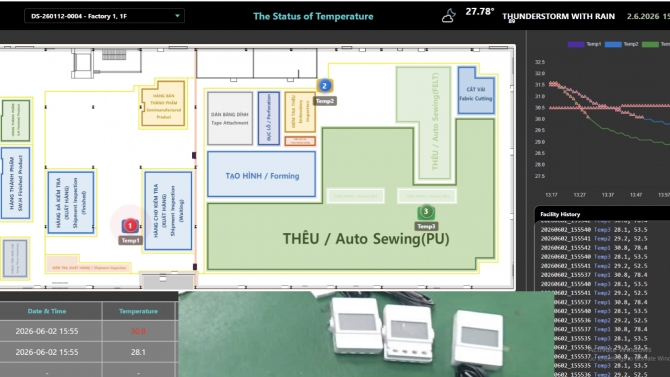670x377 pixels.
Task: Select the TẠO HÌNH / Forming zone
Action: click(262, 174)
